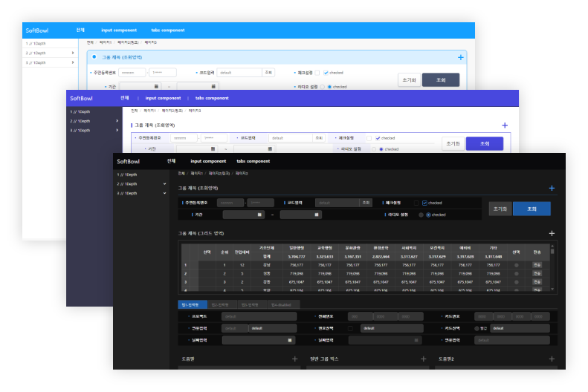Click the plus icon in the light blue theme group header
The height and width of the screenshot is (392, 588).
(461, 57)
